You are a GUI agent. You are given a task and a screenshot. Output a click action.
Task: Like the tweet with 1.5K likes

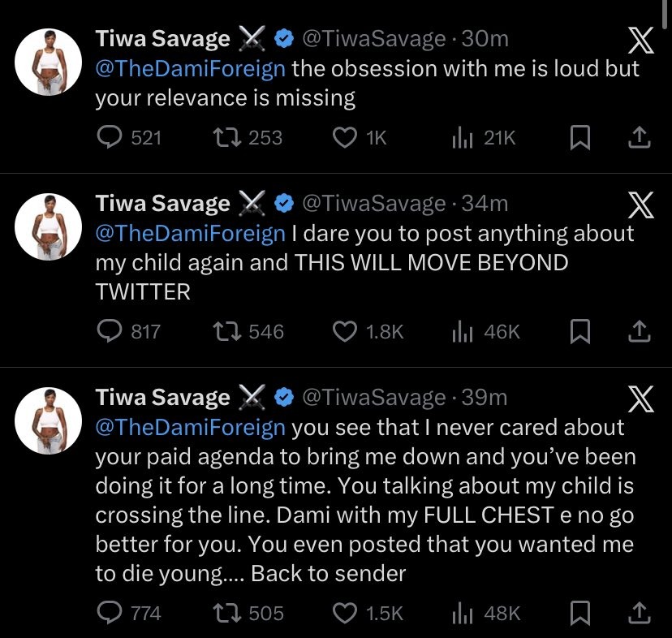tap(347, 614)
